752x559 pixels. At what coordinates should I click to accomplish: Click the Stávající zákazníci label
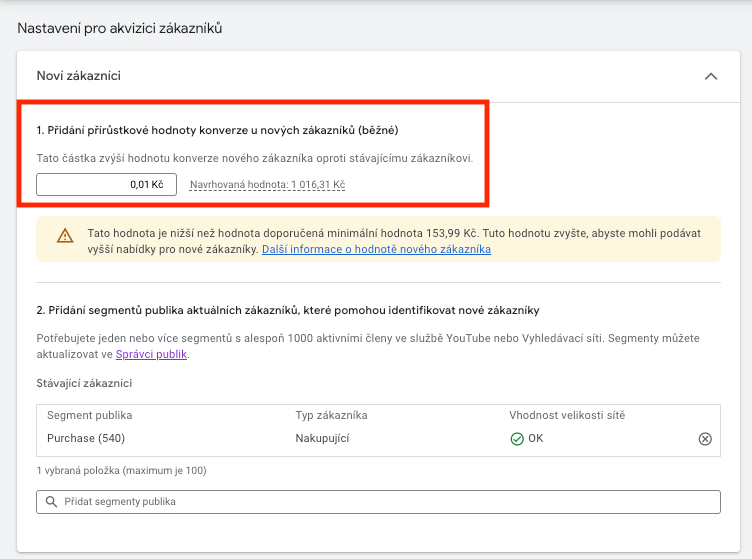point(84,383)
